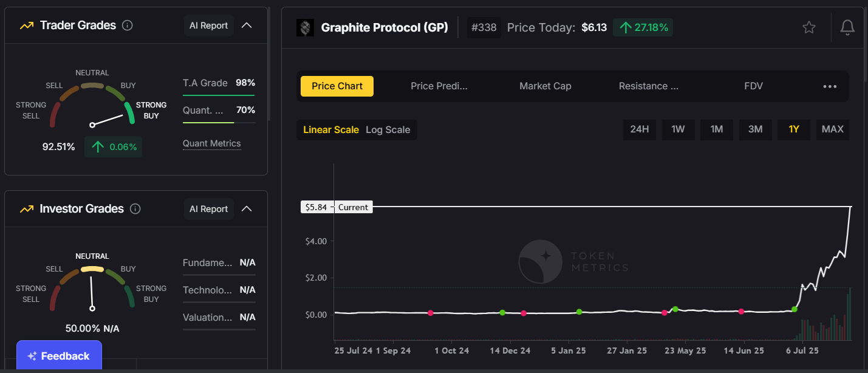Open the price alert bell icon
Image resolution: width=868 pixels, height=373 pixels.
pos(847,27)
